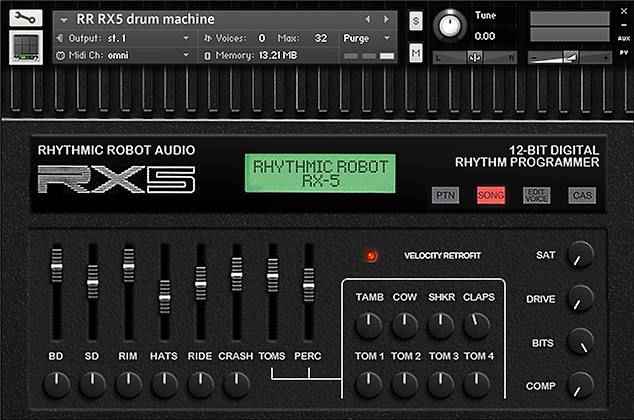
Task: Select the PTN mode button
Action: (x=445, y=196)
